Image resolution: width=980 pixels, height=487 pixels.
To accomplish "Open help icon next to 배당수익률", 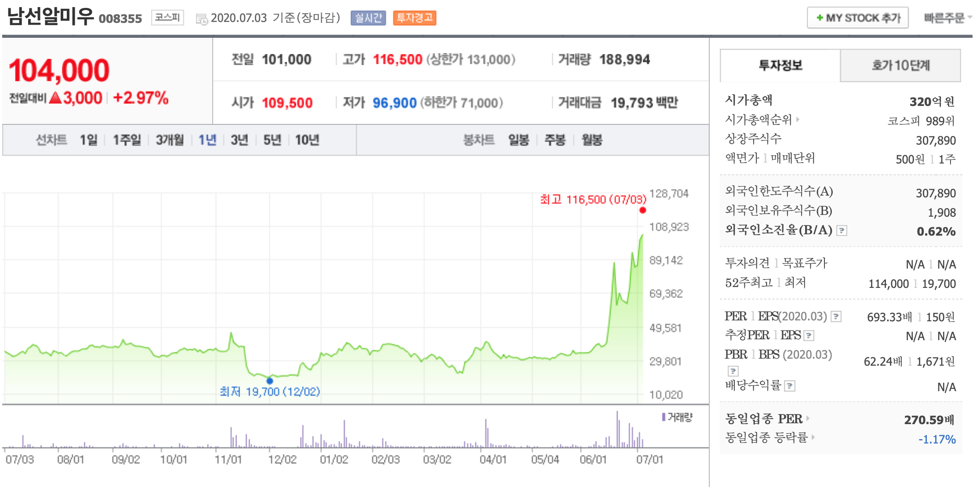I will click(790, 386).
